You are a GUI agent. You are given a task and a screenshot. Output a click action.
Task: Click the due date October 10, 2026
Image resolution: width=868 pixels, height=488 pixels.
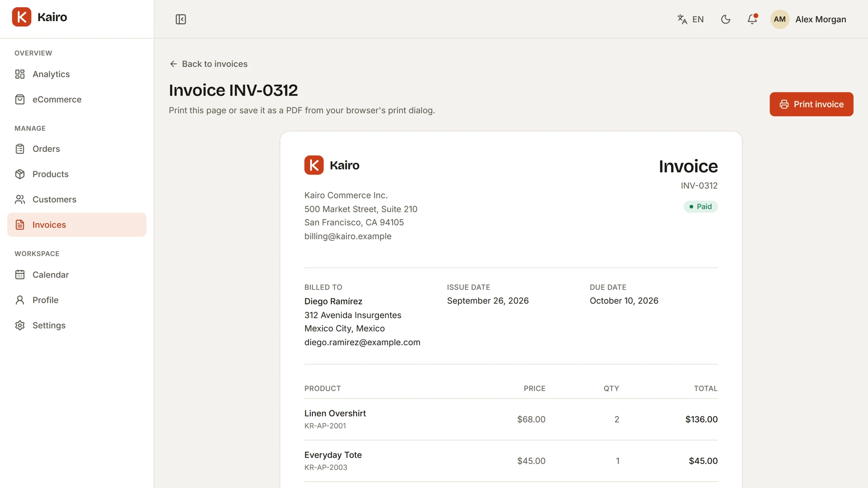[x=624, y=301]
